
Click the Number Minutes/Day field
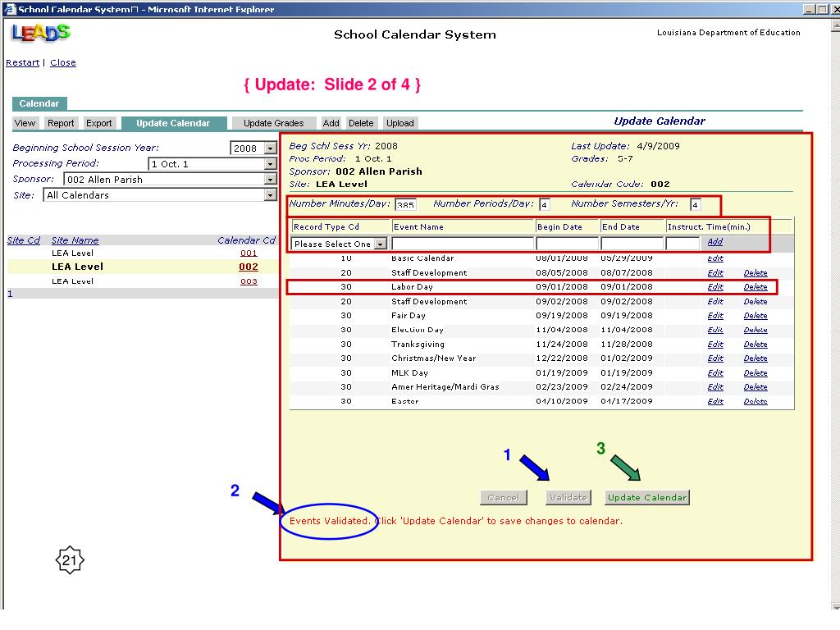(405, 204)
